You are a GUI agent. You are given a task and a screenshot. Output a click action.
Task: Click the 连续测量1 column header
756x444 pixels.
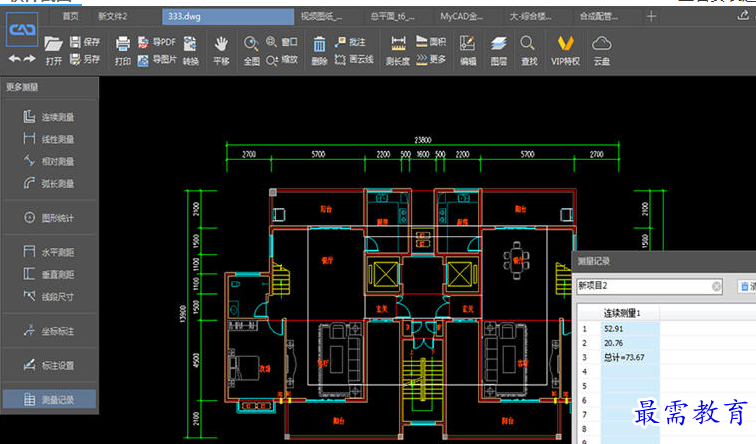coord(622,313)
